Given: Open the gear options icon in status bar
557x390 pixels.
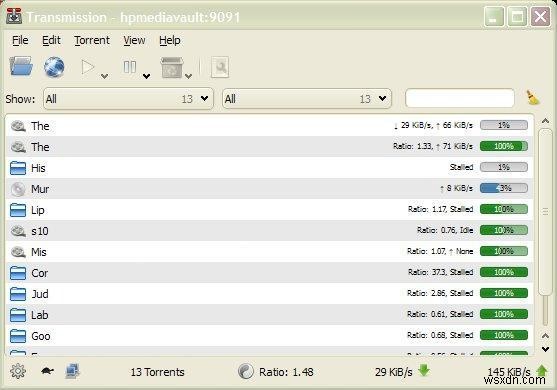Looking at the screenshot, I should tap(18, 371).
